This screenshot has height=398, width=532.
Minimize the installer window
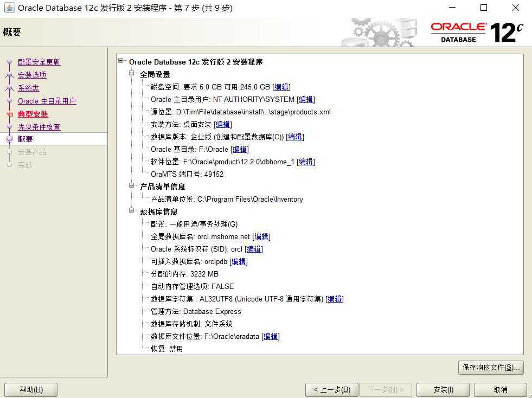[x=452, y=8]
